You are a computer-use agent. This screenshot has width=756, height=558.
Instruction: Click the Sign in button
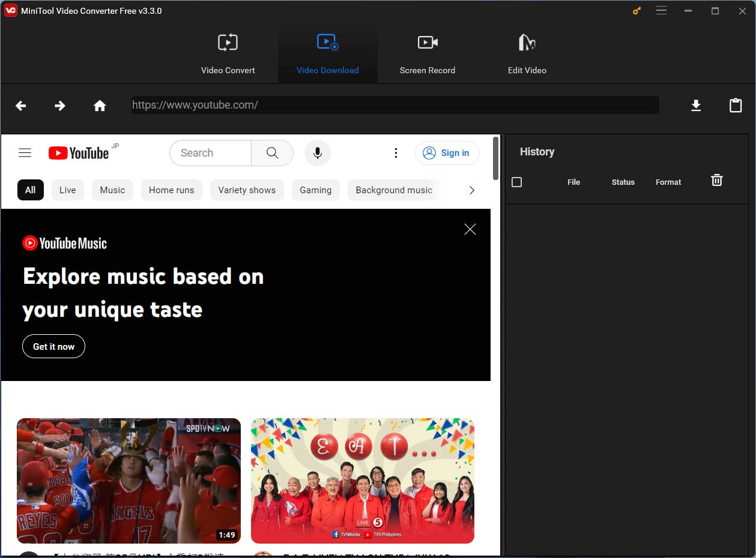pos(447,152)
